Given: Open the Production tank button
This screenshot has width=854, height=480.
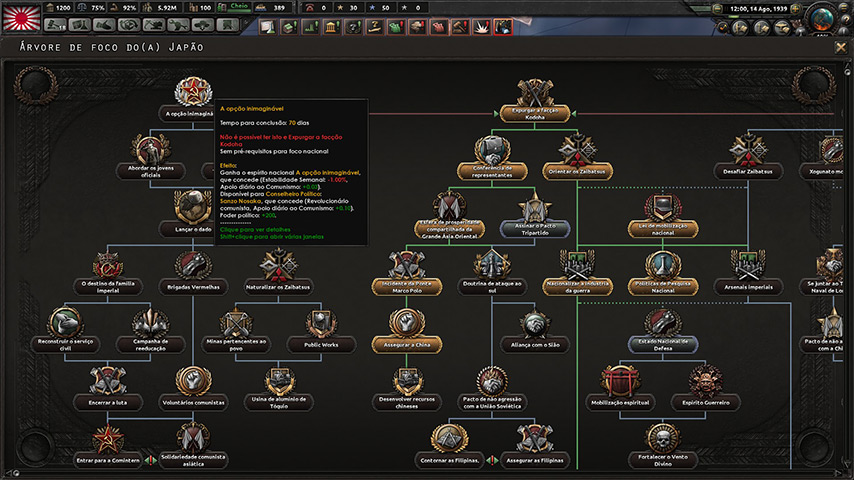Looking at the screenshot, I should point(178,25).
